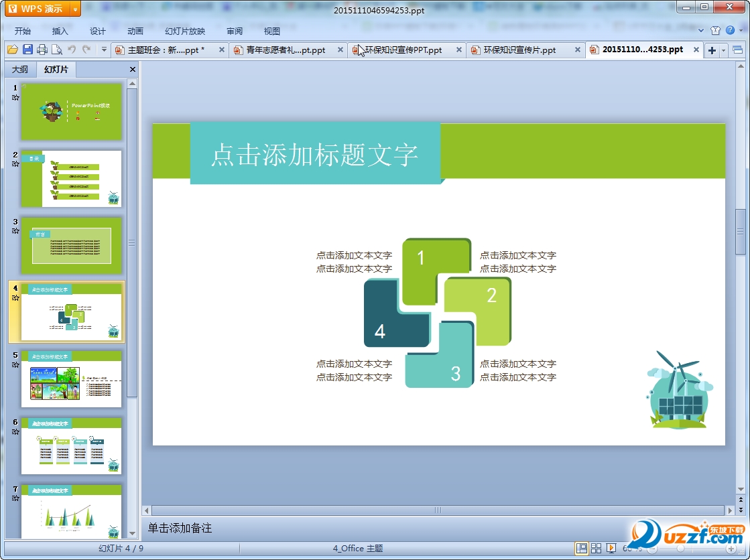Switch to normal view icon in status bar
Viewport: 750px width, 560px height.
pos(582,548)
